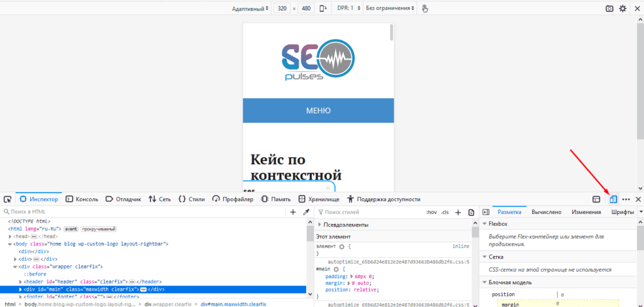Select div.wrapper.clearfix in breadcrumbs
Viewport: 644px width, 307px height.
pos(168,304)
